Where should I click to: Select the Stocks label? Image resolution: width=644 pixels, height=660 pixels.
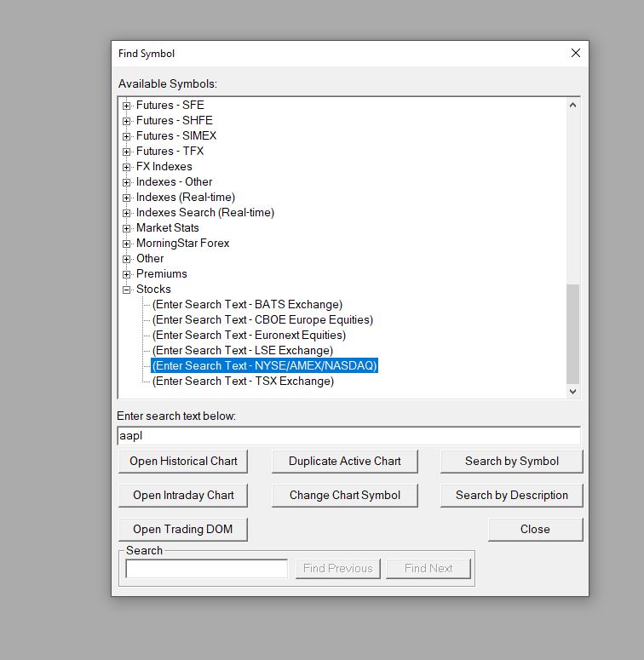[x=153, y=289]
